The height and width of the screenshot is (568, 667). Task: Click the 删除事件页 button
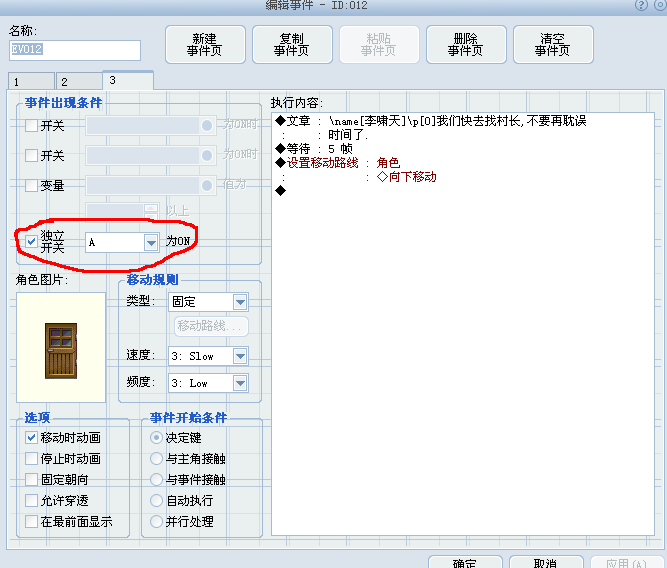466,45
